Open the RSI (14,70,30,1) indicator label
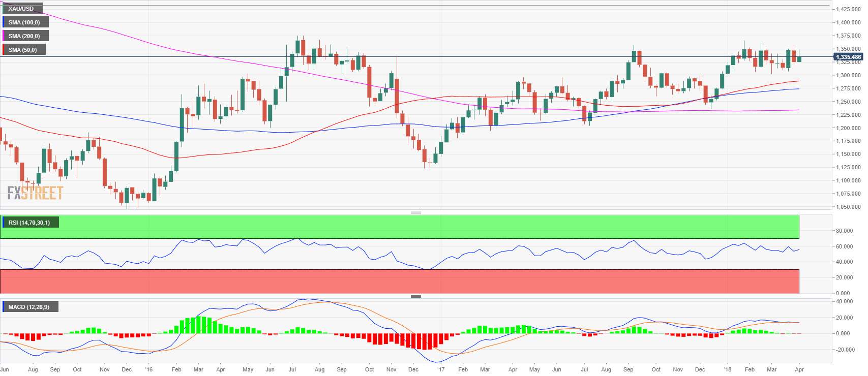868x376 pixels. coord(31,223)
